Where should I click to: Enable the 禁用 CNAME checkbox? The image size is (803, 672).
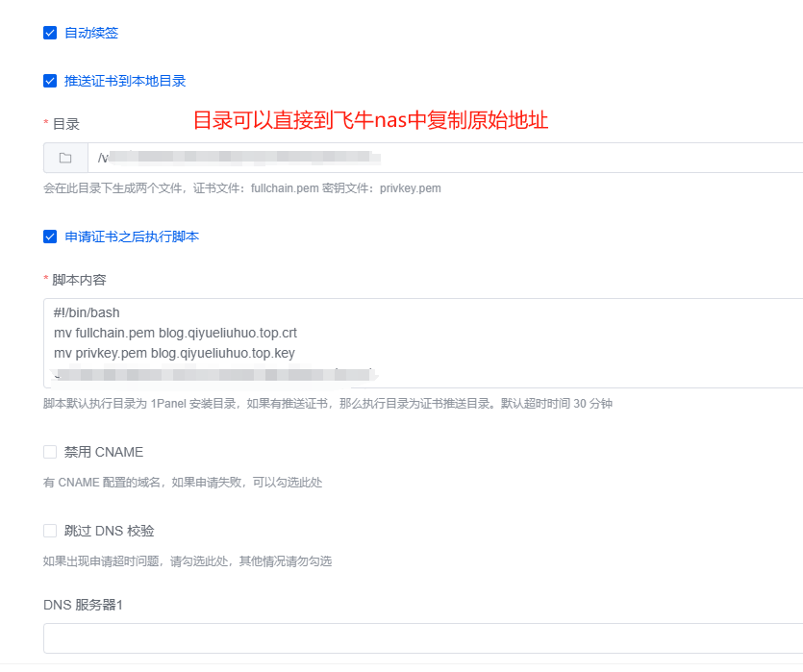coord(50,452)
